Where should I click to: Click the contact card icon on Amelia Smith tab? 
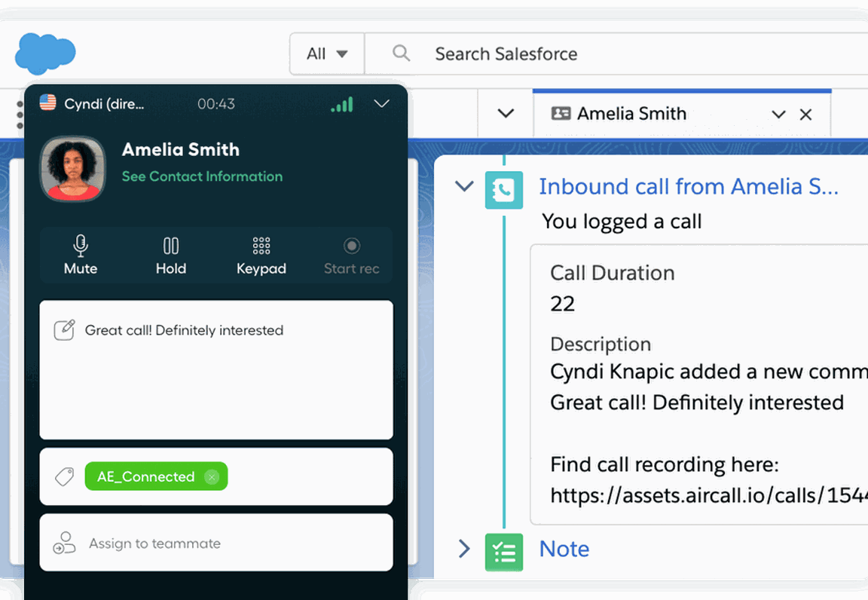tap(561, 114)
